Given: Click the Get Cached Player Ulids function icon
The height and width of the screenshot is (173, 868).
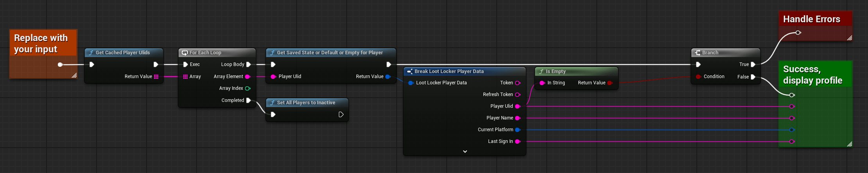Looking at the screenshot, I should click(91, 53).
